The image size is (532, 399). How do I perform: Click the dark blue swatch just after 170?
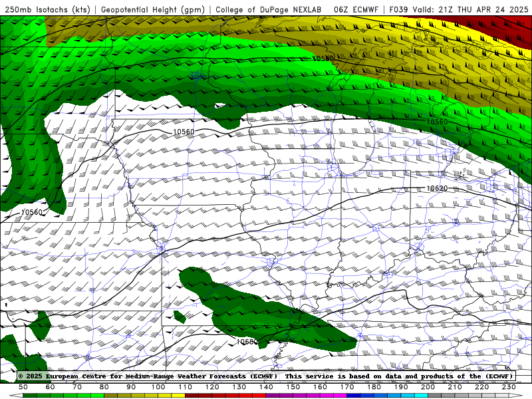354,396
